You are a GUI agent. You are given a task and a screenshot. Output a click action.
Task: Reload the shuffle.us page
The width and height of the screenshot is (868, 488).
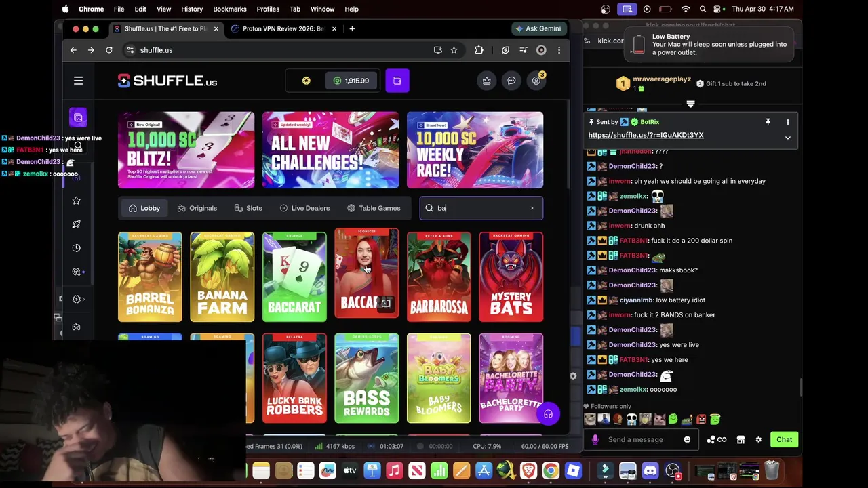click(x=108, y=50)
